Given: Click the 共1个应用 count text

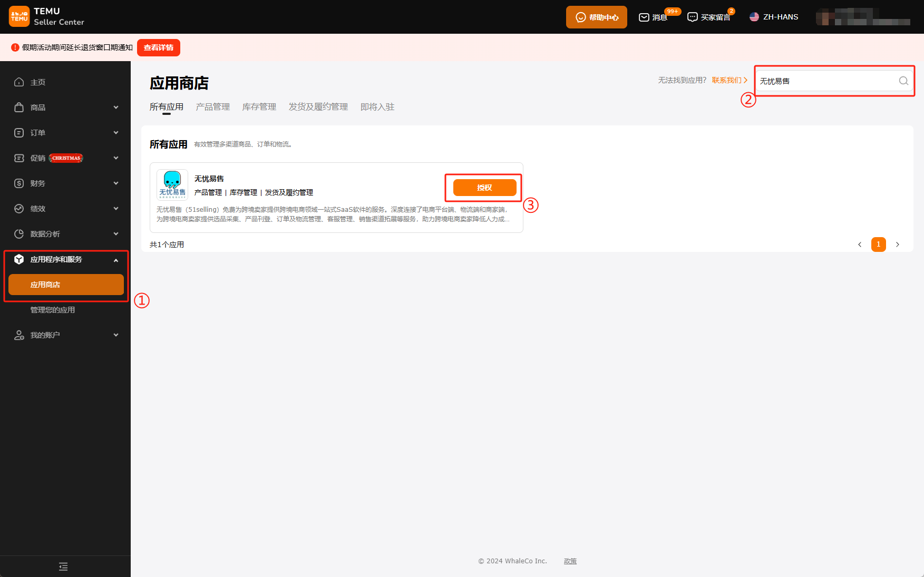Looking at the screenshot, I should point(167,245).
